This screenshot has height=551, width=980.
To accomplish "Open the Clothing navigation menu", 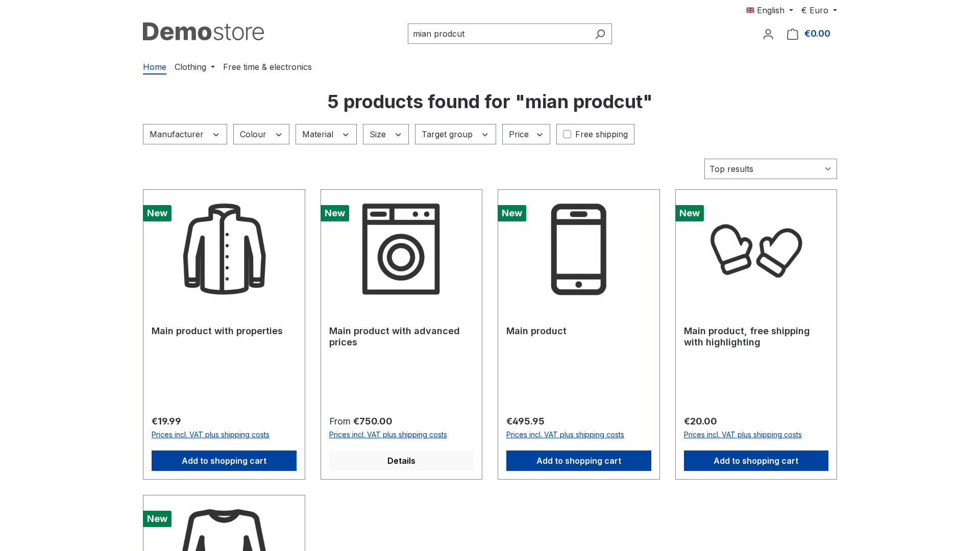I will [194, 67].
